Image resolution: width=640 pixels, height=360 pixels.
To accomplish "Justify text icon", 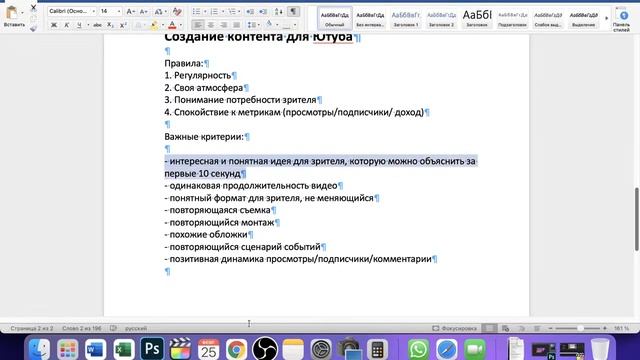I will [236, 25].
